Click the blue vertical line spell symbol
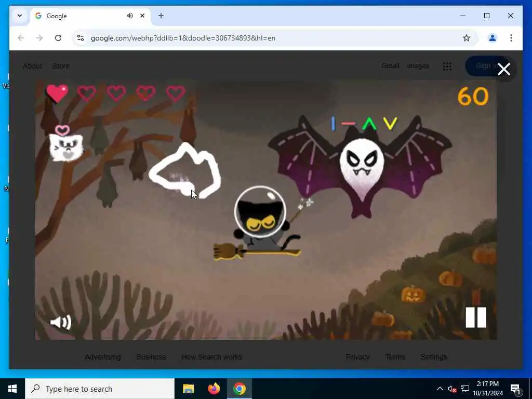 point(333,124)
